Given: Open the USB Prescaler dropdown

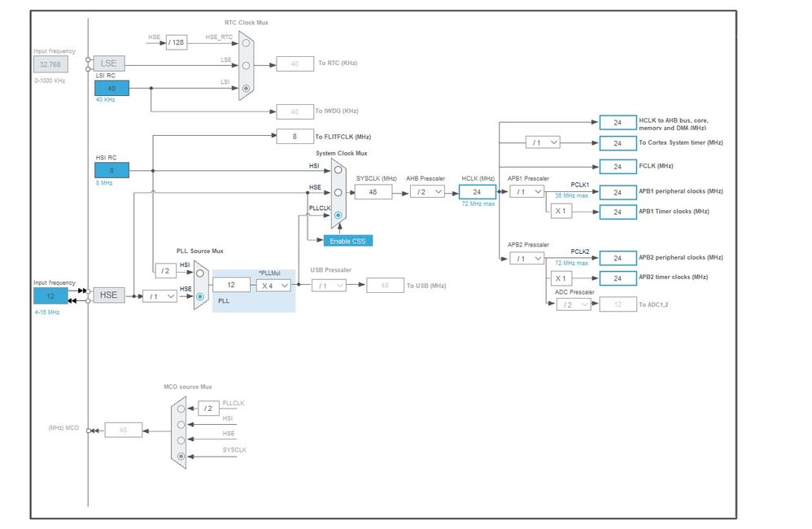Looking at the screenshot, I should (x=329, y=286).
